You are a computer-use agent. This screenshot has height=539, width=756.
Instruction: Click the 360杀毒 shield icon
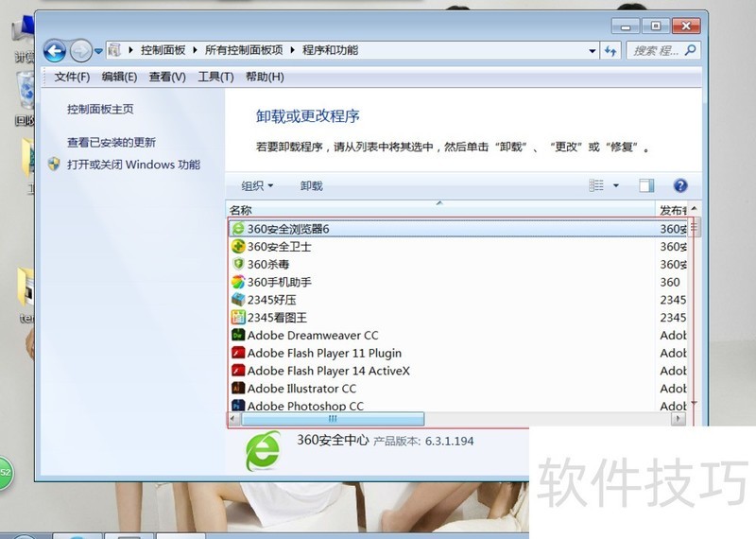tap(238, 264)
